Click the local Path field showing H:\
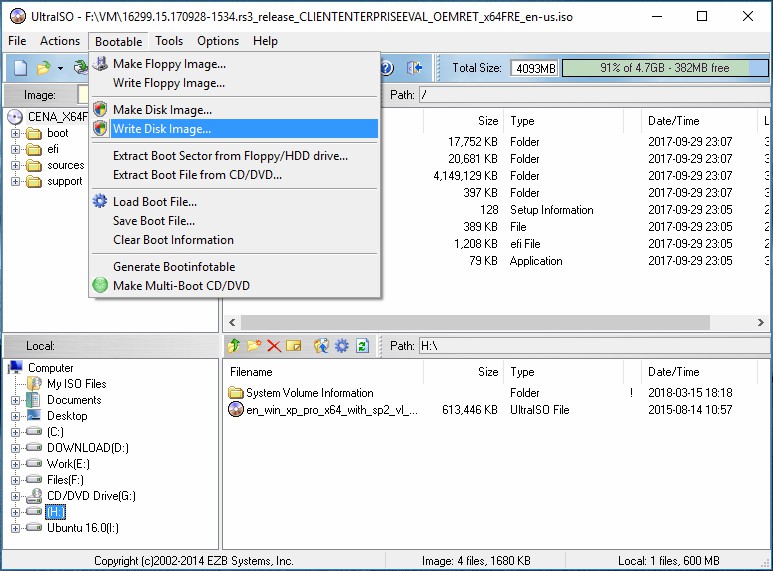 595,346
